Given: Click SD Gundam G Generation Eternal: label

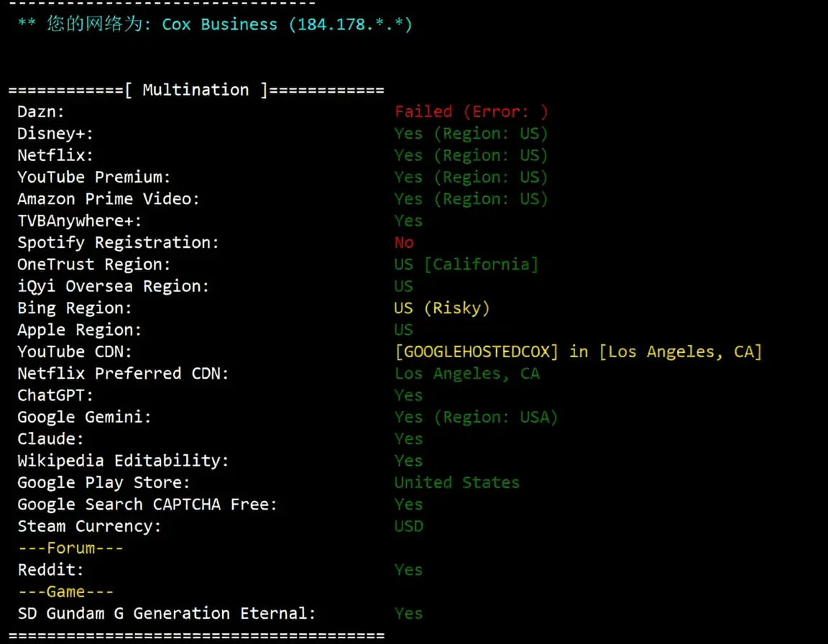Looking at the screenshot, I should [x=167, y=613].
